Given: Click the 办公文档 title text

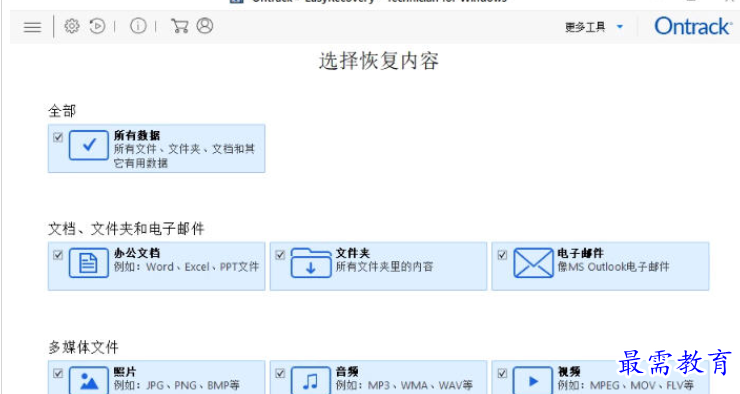Looking at the screenshot, I should pyautogui.click(x=137, y=253).
